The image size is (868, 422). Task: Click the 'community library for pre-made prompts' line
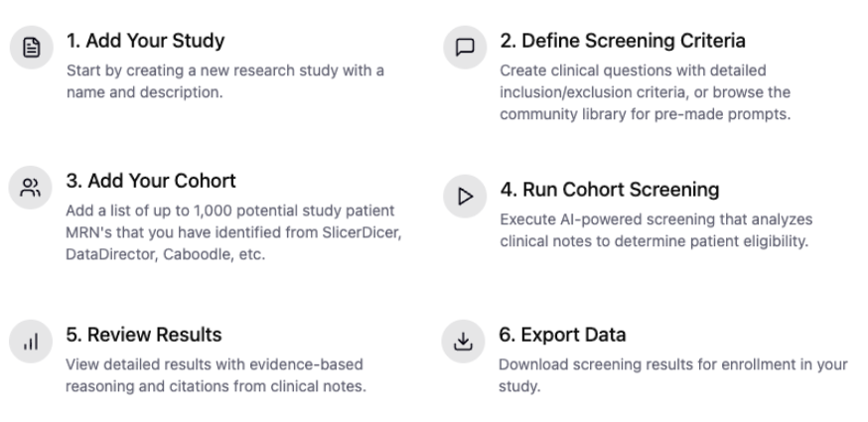pyautogui.click(x=646, y=114)
